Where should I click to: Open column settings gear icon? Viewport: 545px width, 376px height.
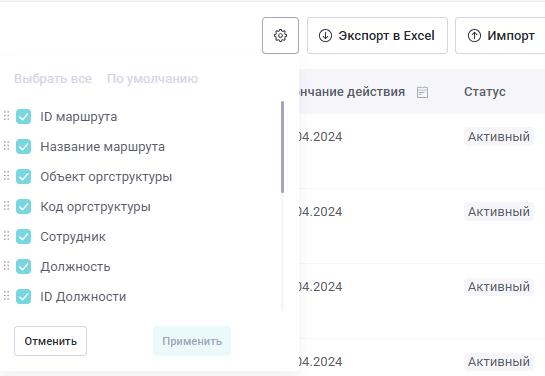[280, 35]
